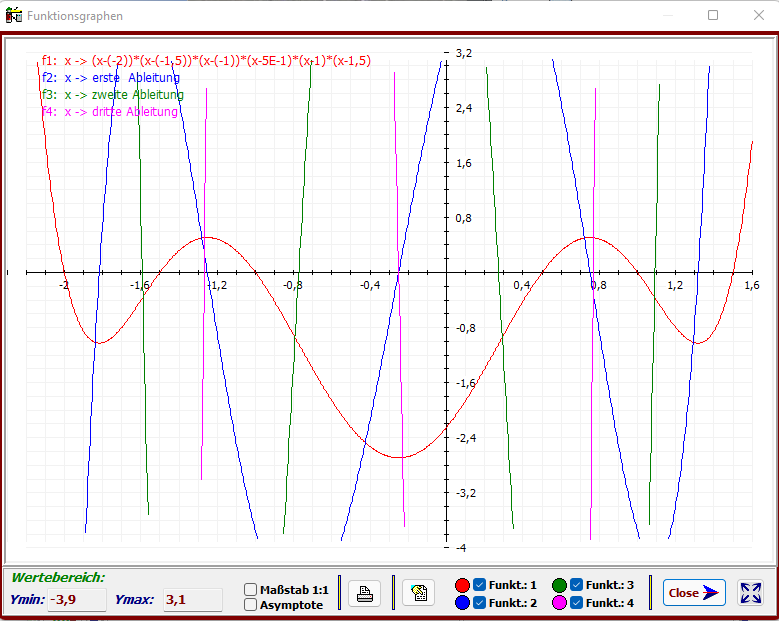
Task: Toggle the Asymptote checkbox
Action: click(x=251, y=605)
